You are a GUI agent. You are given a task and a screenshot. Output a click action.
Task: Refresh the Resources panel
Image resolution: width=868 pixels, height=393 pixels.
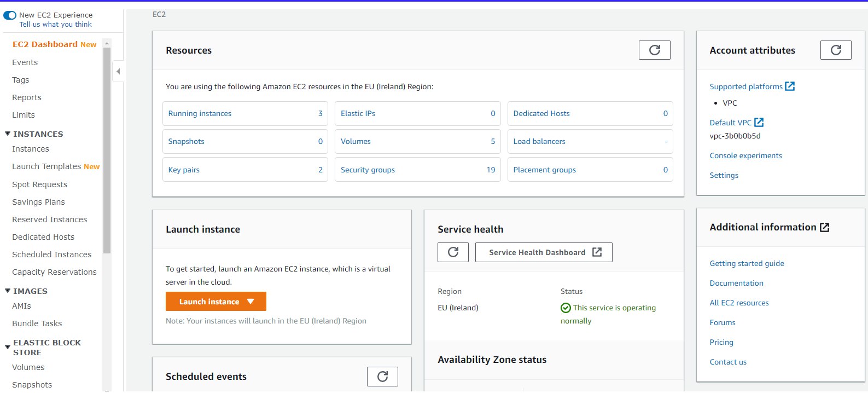[x=654, y=50]
